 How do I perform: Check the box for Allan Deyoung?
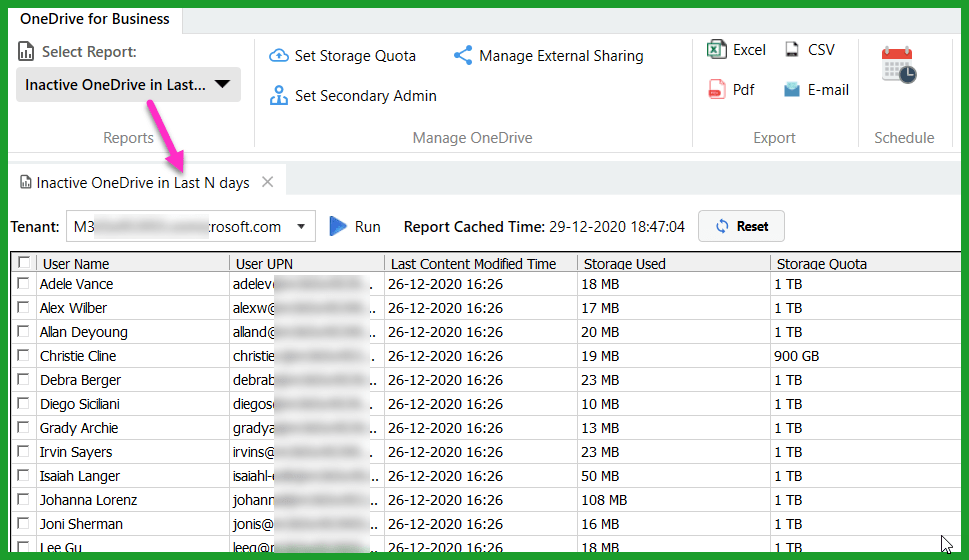pos(23,331)
